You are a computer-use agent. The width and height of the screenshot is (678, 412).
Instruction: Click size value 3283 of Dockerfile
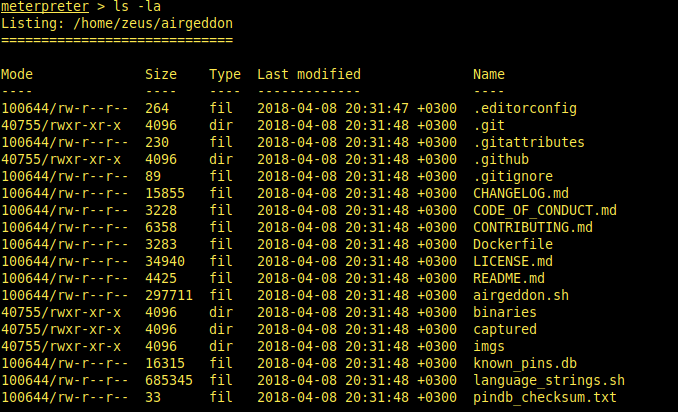161,244
